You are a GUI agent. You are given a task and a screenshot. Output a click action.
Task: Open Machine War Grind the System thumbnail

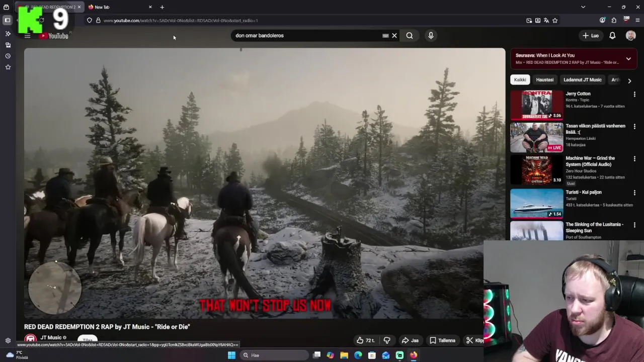pos(537,170)
